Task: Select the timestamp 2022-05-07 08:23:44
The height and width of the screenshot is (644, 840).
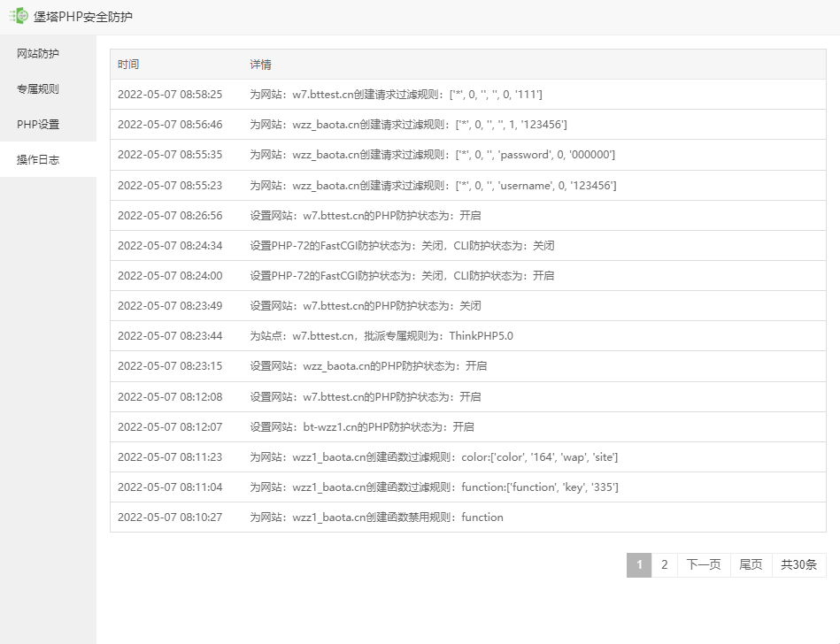Action: pyautogui.click(x=170, y=335)
